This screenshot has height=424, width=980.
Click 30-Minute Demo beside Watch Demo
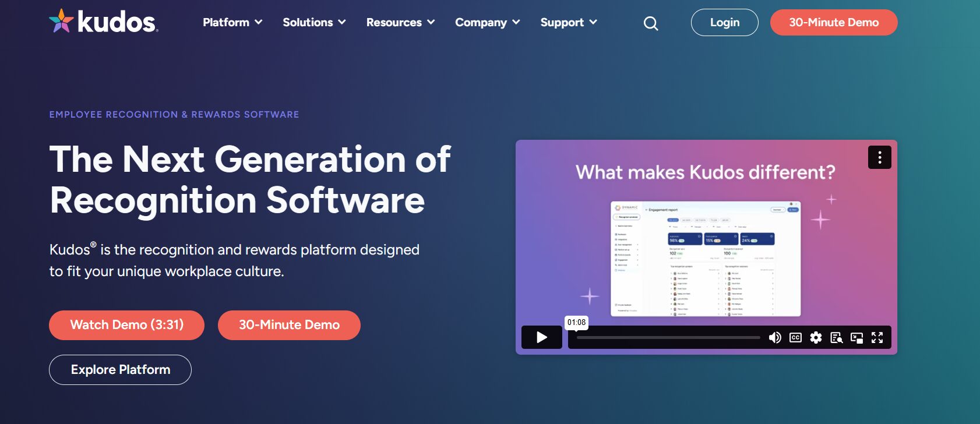pos(289,325)
